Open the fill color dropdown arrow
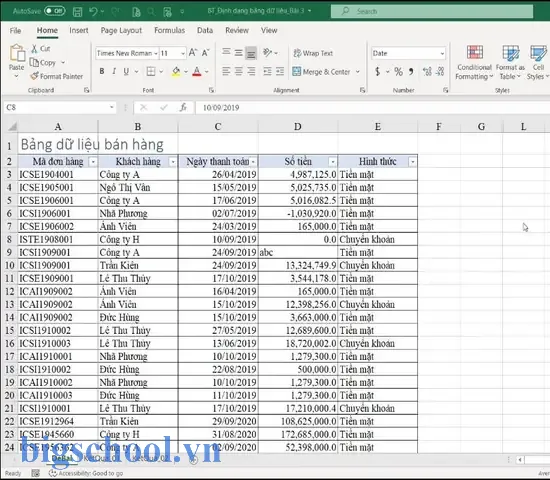Screen dimensions: 550x480 point(186,72)
